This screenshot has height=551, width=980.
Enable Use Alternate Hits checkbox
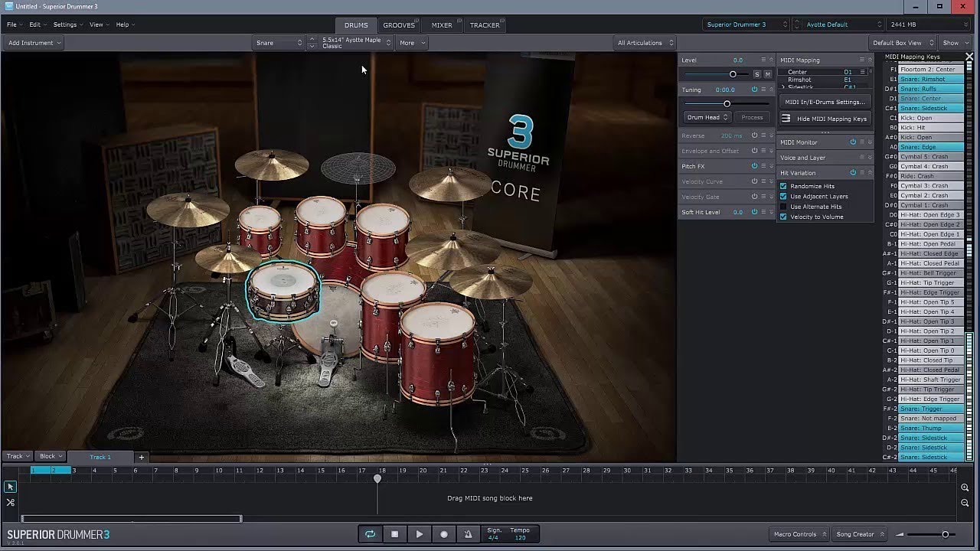point(783,207)
